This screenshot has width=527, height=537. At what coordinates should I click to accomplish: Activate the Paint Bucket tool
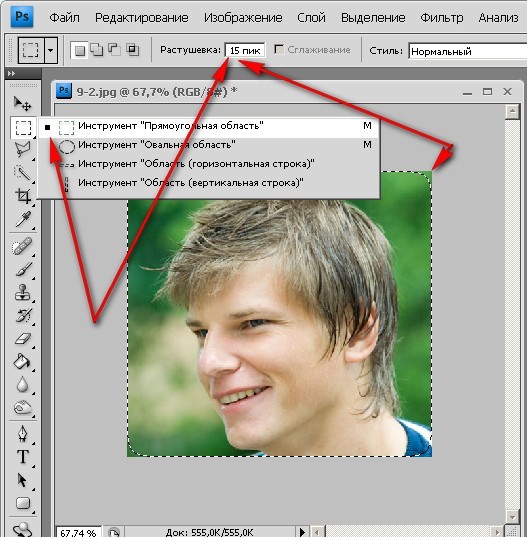[x=23, y=362]
